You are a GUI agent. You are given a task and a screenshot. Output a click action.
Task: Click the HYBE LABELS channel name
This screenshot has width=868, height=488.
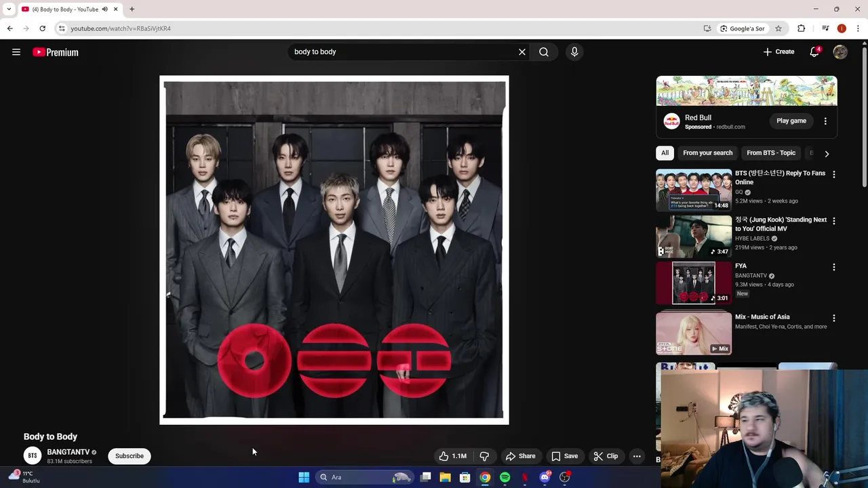[x=752, y=239]
